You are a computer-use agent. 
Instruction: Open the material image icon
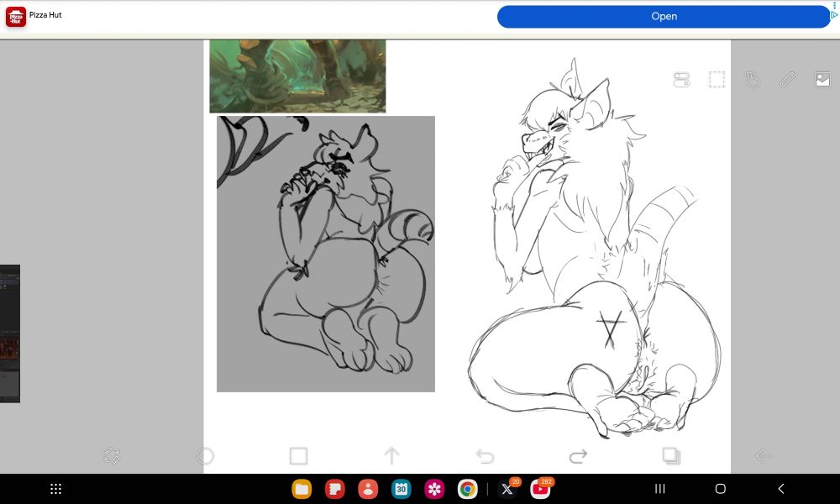[822, 80]
